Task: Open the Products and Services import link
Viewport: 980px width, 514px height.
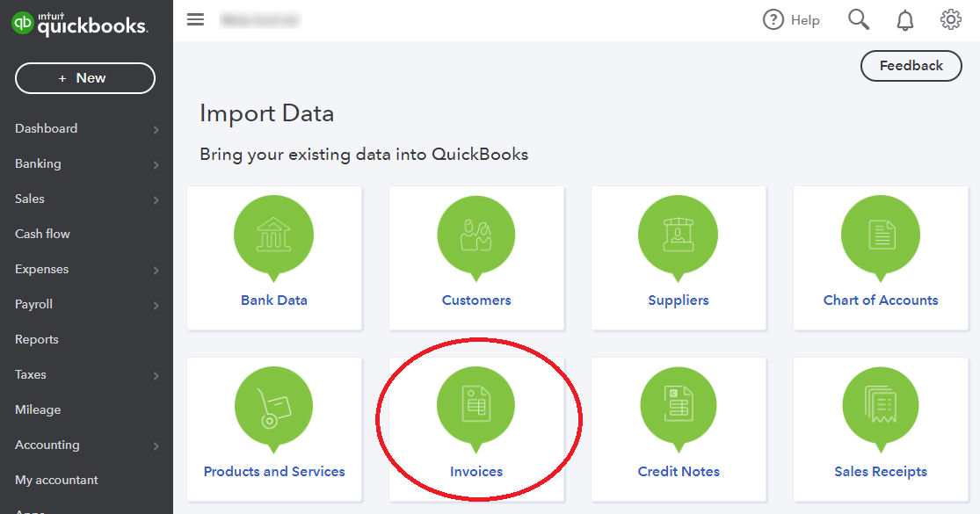Action: point(273,472)
